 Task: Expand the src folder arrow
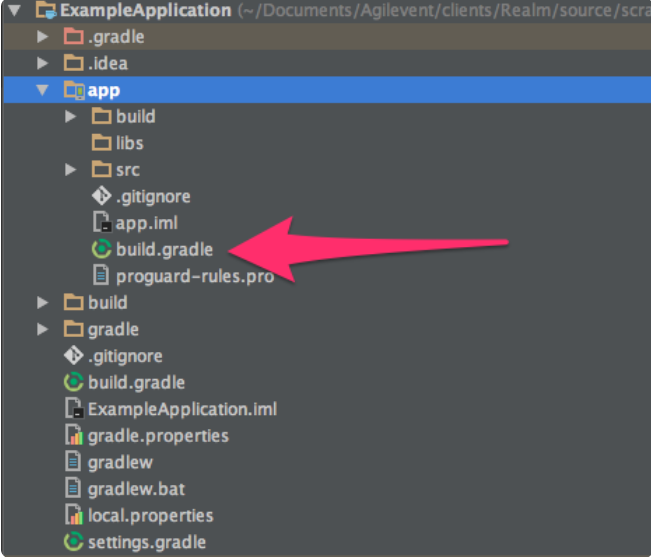point(70,170)
